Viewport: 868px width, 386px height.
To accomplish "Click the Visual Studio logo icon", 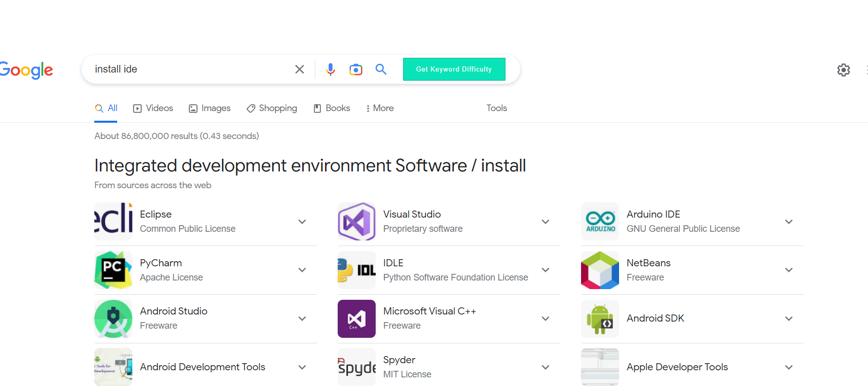I will coord(356,221).
